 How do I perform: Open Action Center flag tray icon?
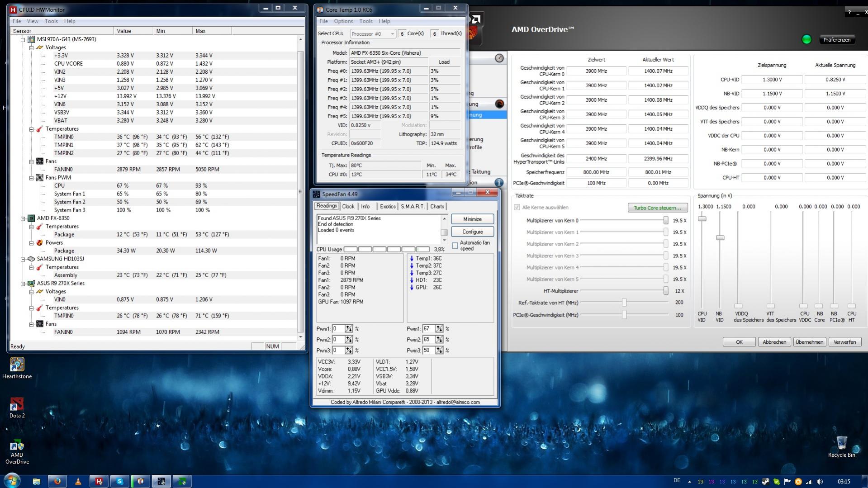787,482
